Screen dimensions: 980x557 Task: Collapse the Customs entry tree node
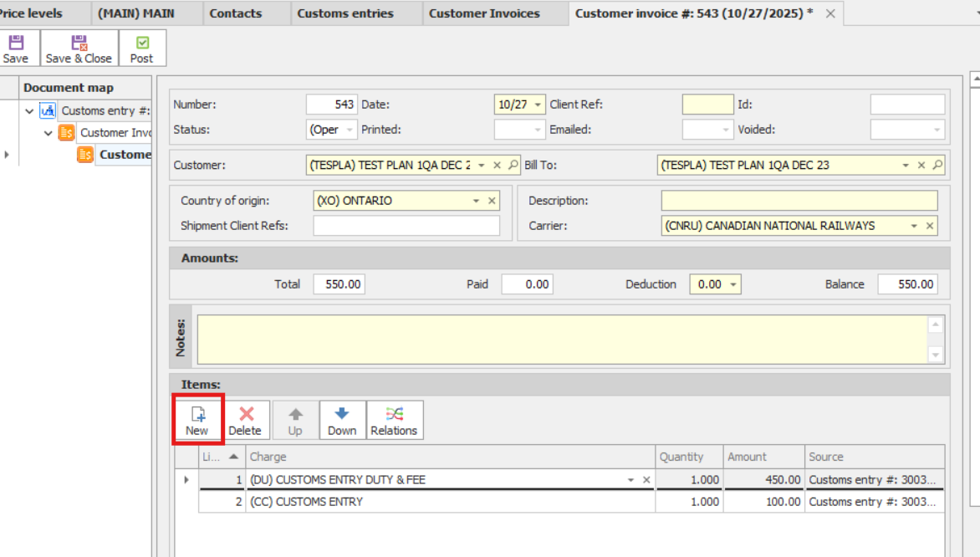tap(29, 110)
